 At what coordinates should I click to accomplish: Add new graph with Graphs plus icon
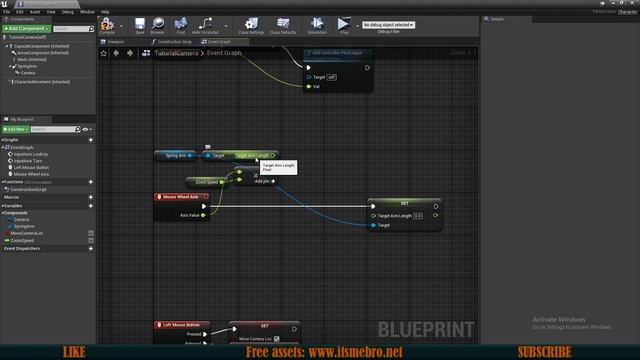[91, 140]
